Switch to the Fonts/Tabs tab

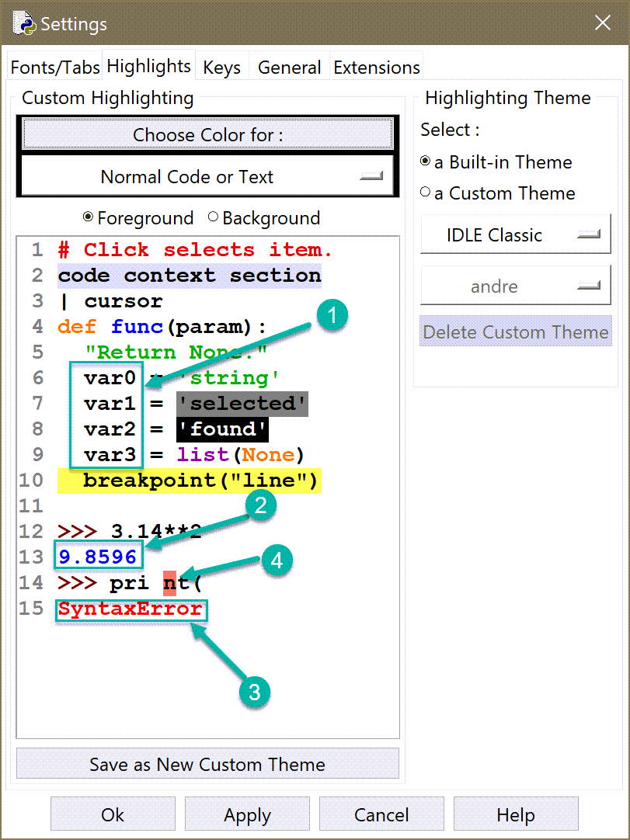(55, 68)
